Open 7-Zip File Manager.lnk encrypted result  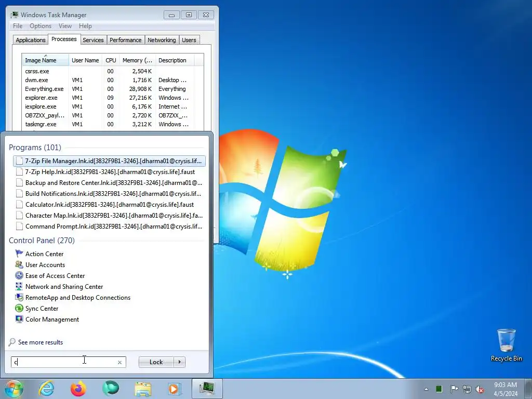[109, 161]
